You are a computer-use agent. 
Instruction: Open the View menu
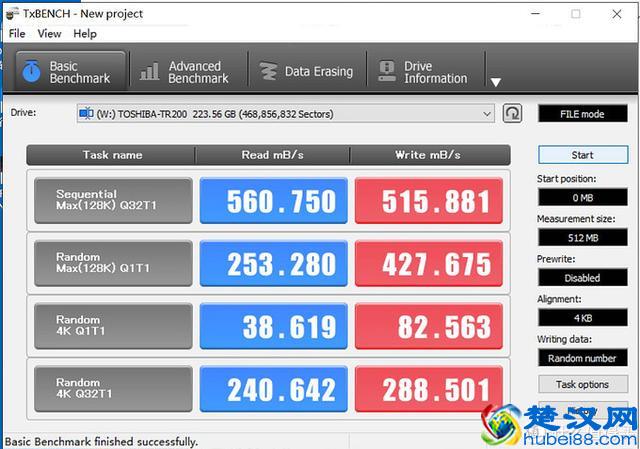[49, 34]
